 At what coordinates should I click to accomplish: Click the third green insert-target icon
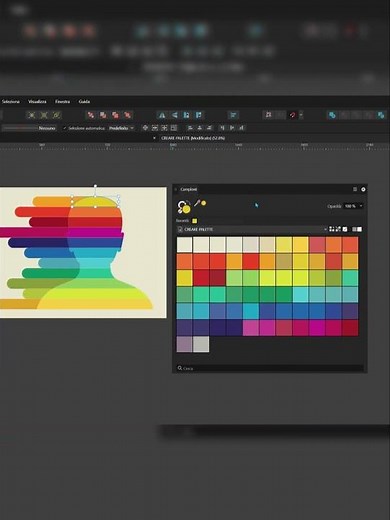pos(56,115)
